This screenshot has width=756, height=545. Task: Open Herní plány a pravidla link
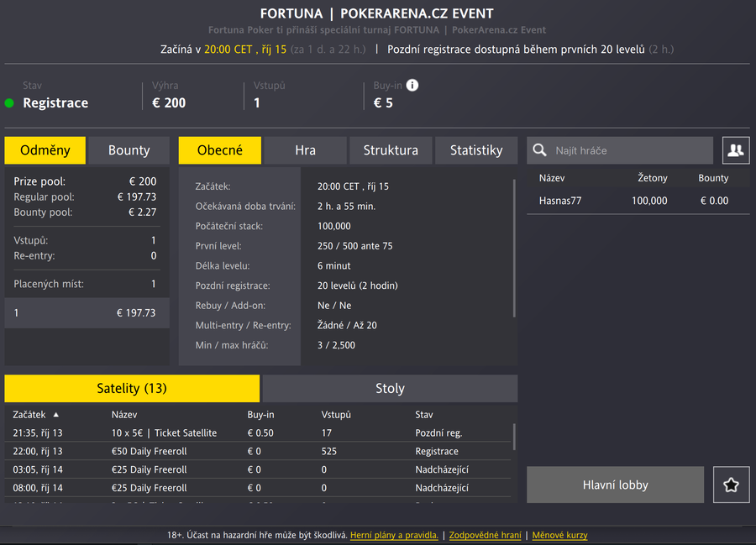coord(394,535)
